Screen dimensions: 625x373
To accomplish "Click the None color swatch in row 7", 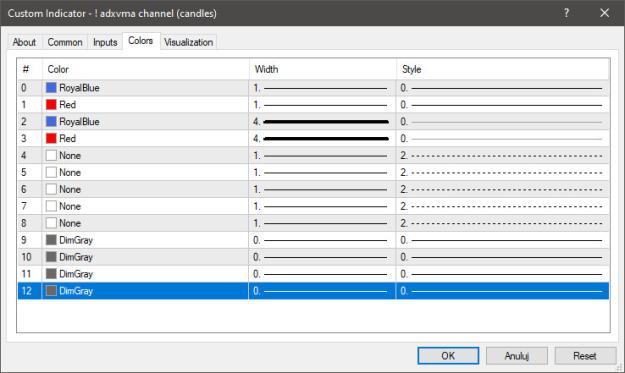I will (x=51, y=206).
